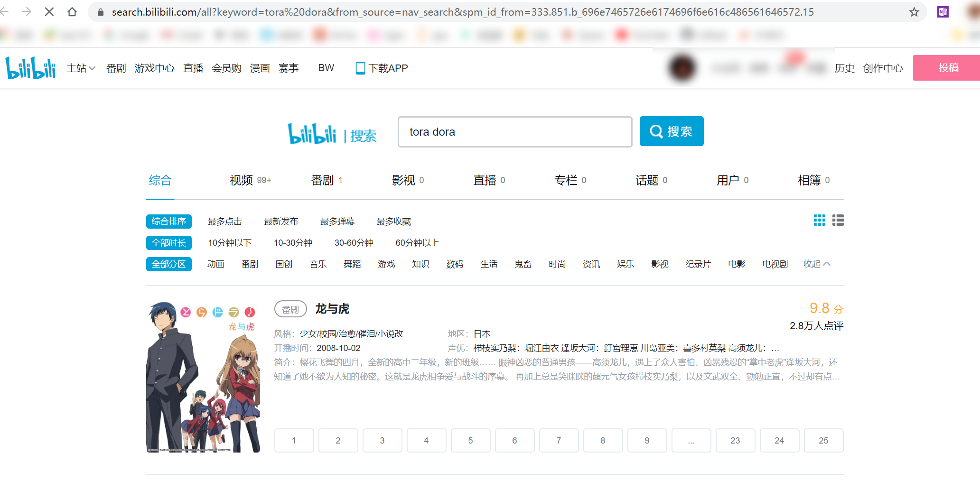
Task: Expand the 主站 dropdown menu
Action: coord(81,68)
